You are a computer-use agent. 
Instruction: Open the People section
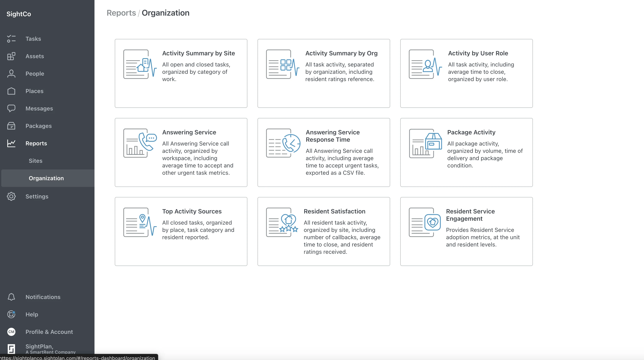tap(35, 74)
